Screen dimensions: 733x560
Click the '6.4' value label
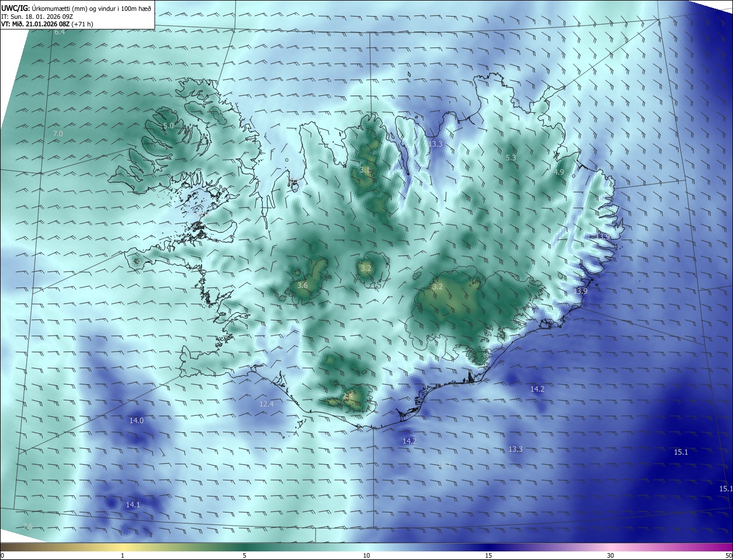click(x=60, y=32)
